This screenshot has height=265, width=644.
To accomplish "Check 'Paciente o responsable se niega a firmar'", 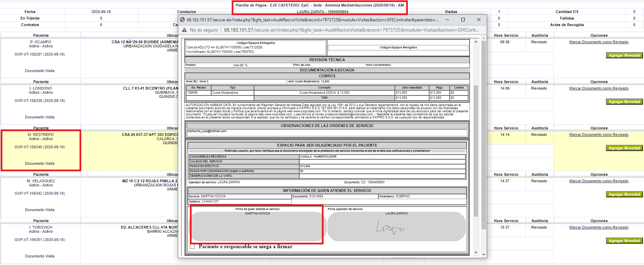I will (x=192, y=246).
